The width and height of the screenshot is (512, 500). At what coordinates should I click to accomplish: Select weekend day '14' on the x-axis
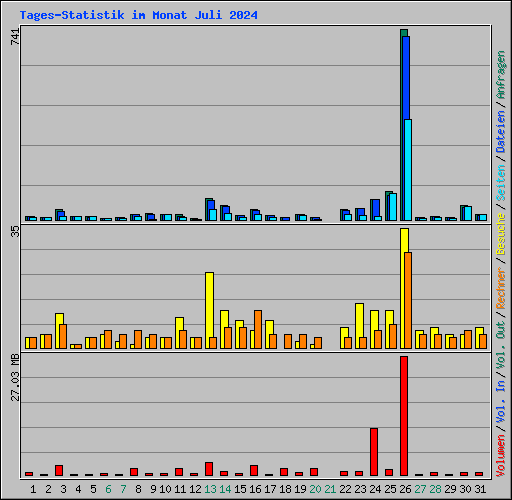(x=225, y=489)
